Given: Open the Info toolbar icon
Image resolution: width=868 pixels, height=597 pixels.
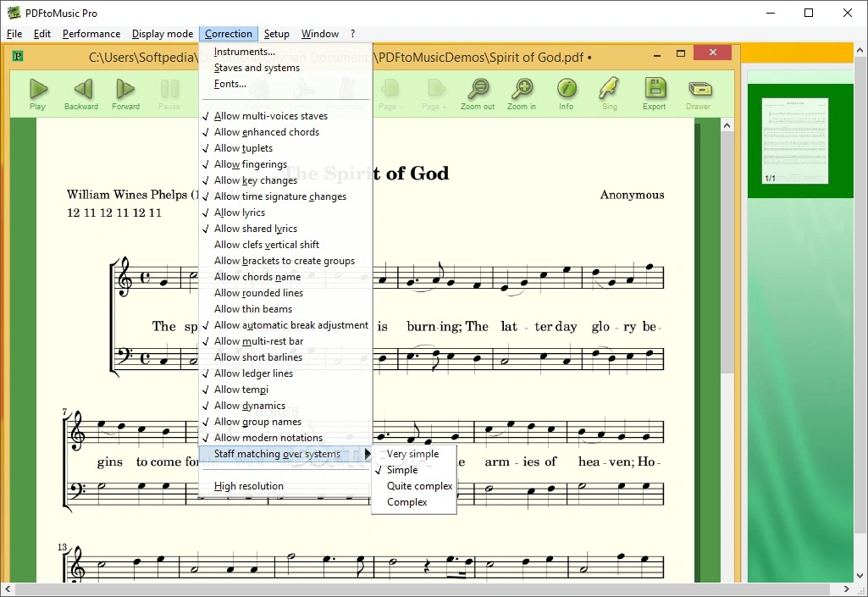Looking at the screenshot, I should tap(566, 90).
